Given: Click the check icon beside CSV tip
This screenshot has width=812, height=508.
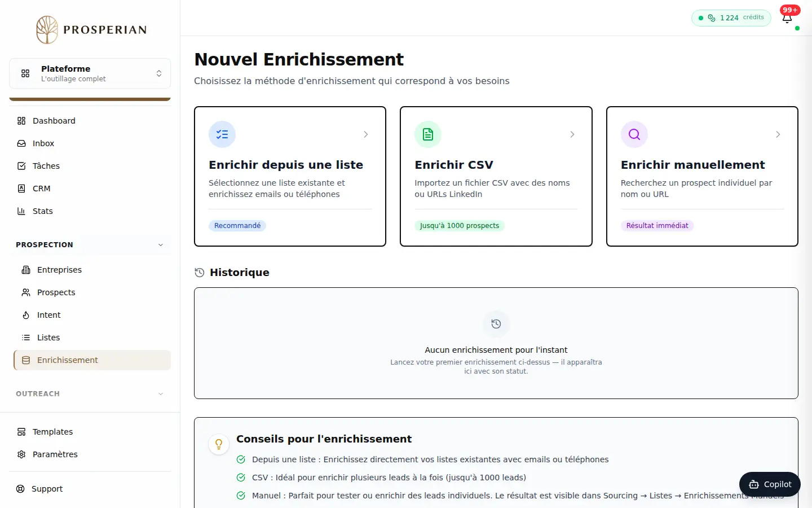Looking at the screenshot, I should tap(241, 478).
